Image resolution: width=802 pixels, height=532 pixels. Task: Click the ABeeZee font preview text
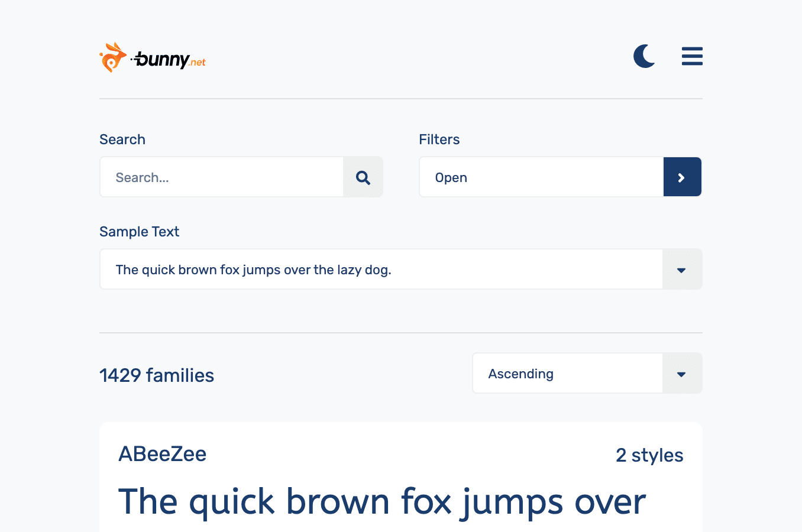pyautogui.click(x=381, y=501)
